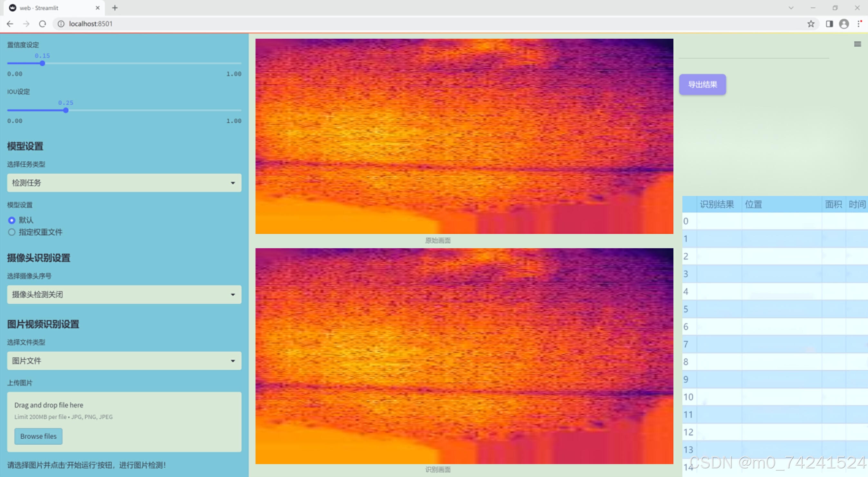Image resolution: width=868 pixels, height=477 pixels.
Task: Open the Chrome profile avatar
Action: click(844, 24)
